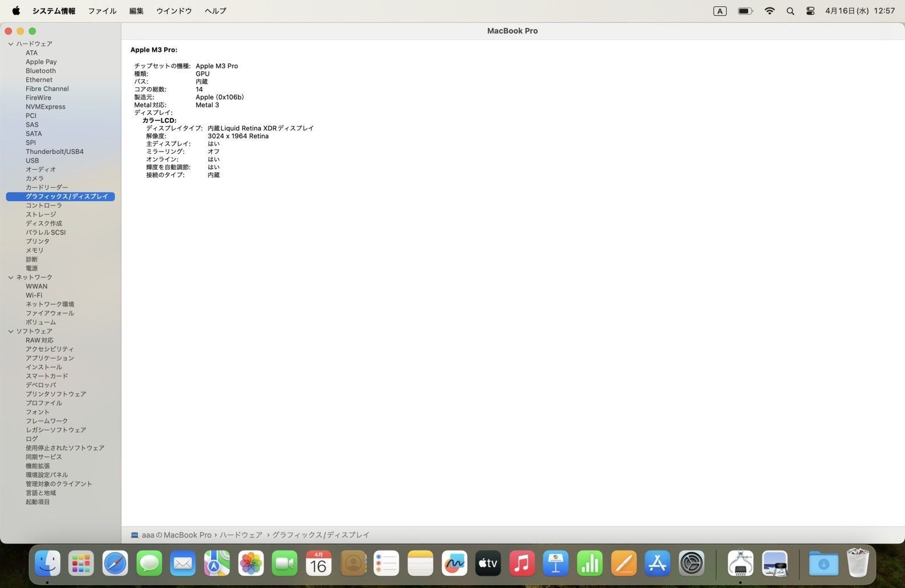Viewport: 905px width, 588px height.
Task: Open Photos app in Dock
Action: point(251,563)
